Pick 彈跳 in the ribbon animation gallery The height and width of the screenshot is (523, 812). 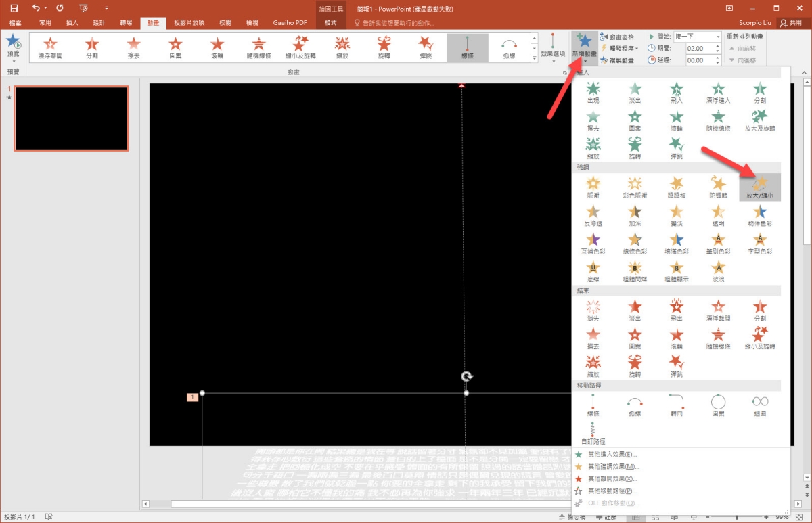[x=425, y=47]
